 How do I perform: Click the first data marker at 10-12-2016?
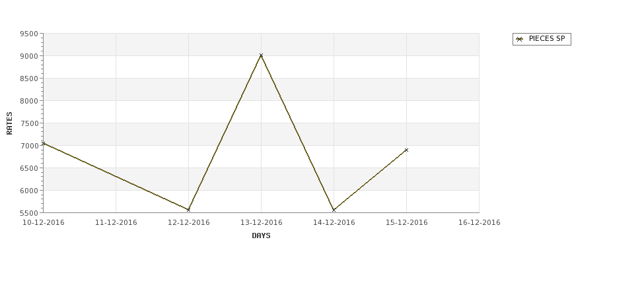coord(44,144)
